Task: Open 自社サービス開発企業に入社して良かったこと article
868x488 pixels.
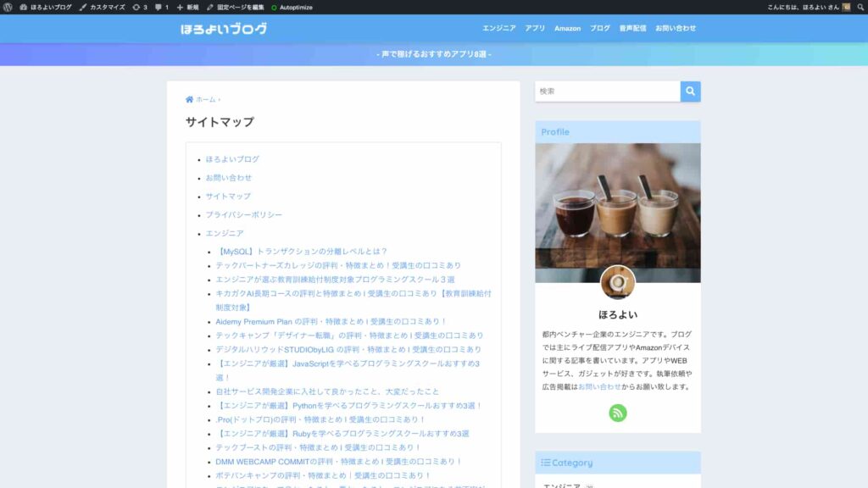Action: (x=327, y=391)
